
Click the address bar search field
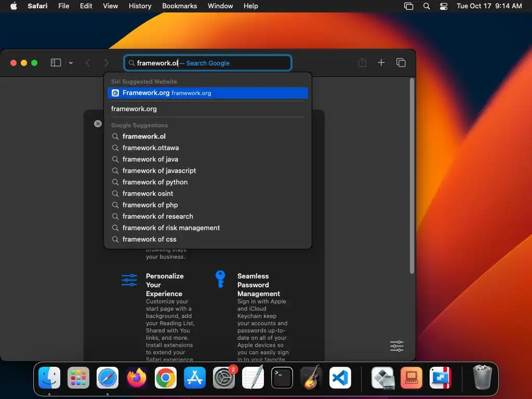point(208,63)
